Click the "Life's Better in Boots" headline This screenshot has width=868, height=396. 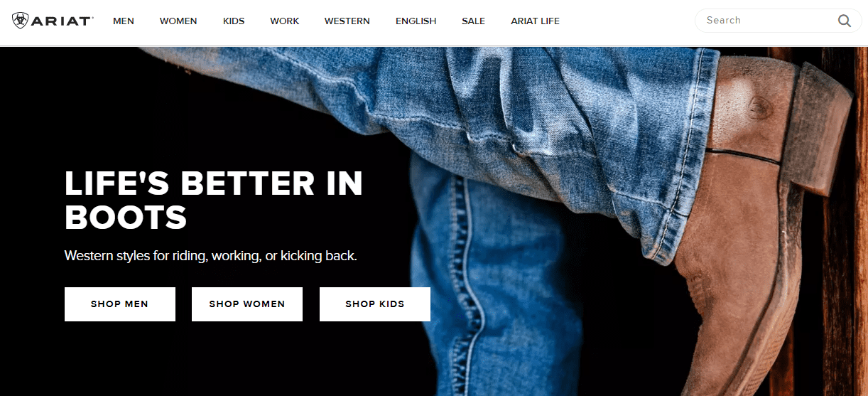[x=214, y=200]
